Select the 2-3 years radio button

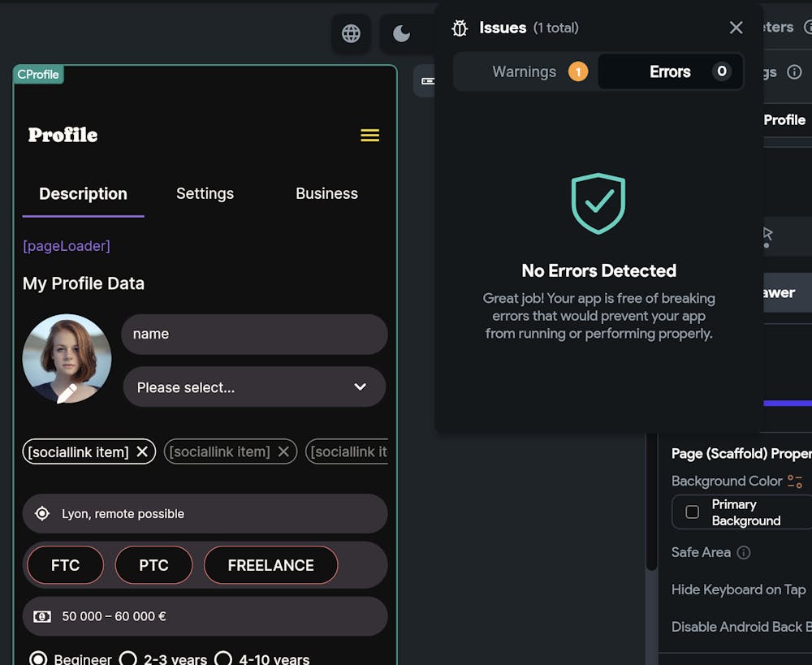click(x=127, y=659)
